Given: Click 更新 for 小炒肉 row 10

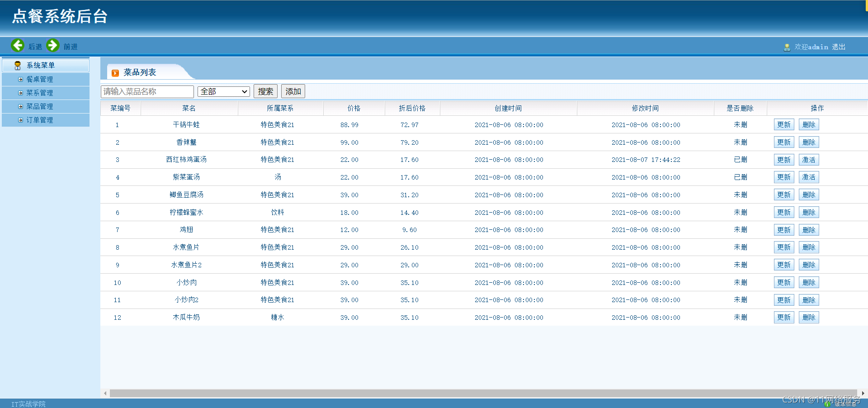Looking at the screenshot, I should point(784,283).
